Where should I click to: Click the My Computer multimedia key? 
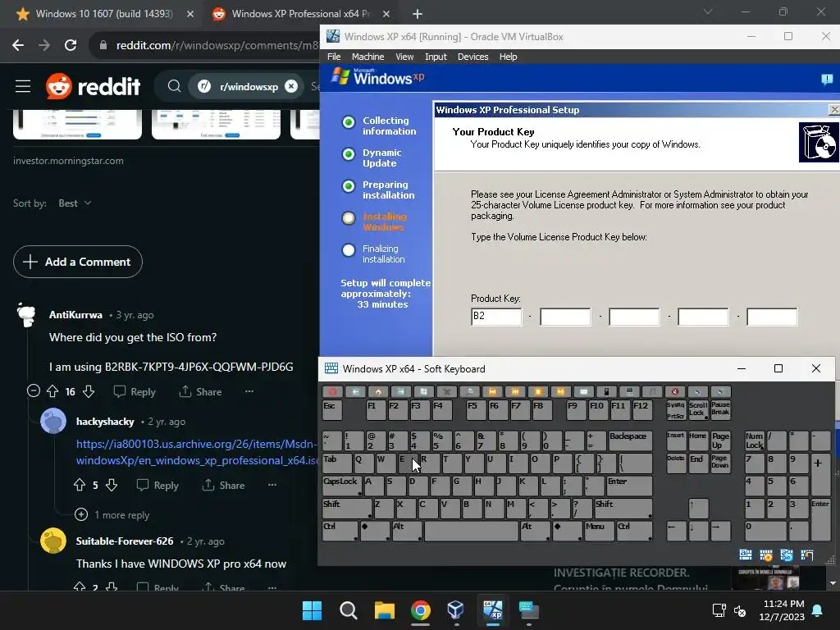(x=629, y=391)
